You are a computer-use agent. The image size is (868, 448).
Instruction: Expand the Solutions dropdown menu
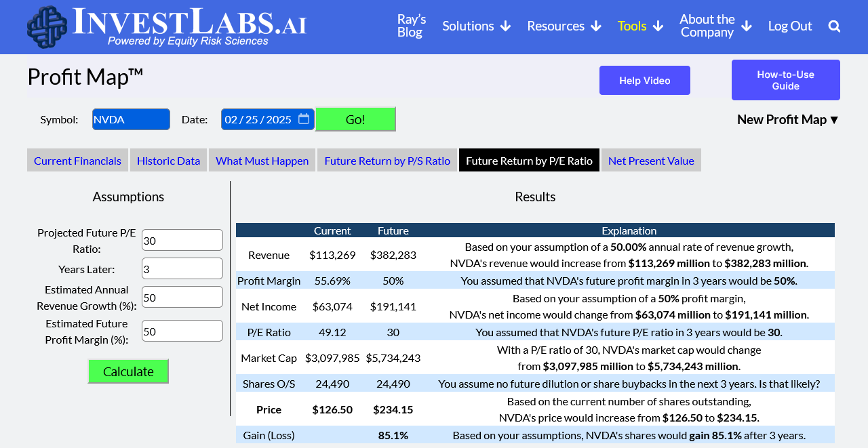click(x=476, y=26)
